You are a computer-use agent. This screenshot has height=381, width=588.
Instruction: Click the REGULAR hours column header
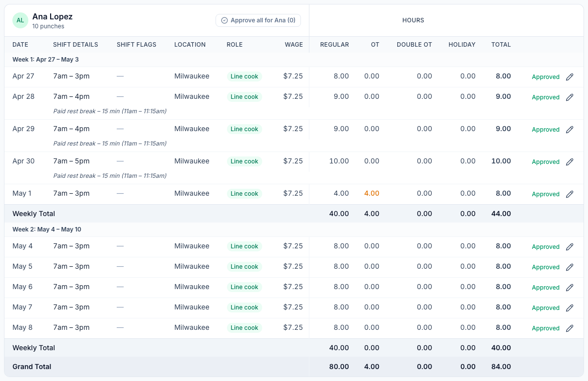(x=335, y=45)
